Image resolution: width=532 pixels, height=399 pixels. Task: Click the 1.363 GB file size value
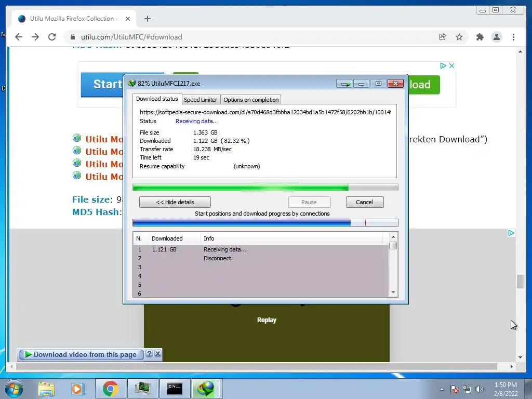pyautogui.click(x=205, y=132)
